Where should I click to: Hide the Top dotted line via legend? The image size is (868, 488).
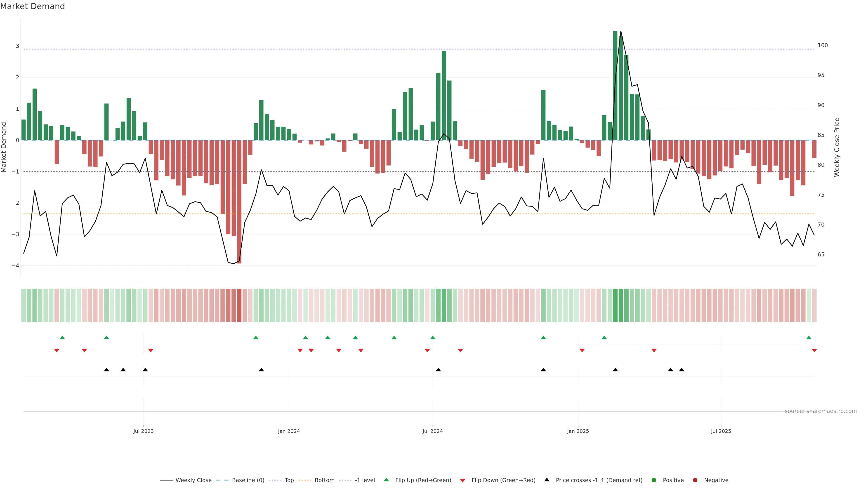click(x=289, y=480)
